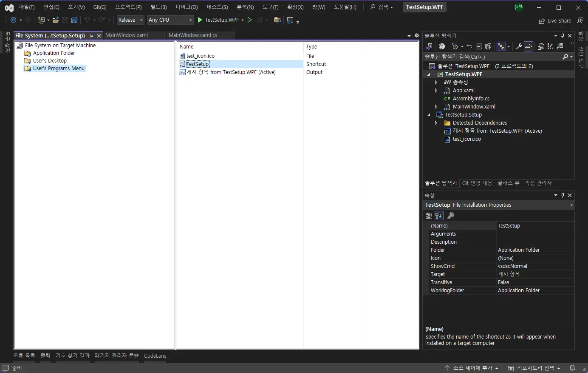Click the window layout icon in toolbar
Viewport: 588px width, 373px height.
[x=291, y=20]
